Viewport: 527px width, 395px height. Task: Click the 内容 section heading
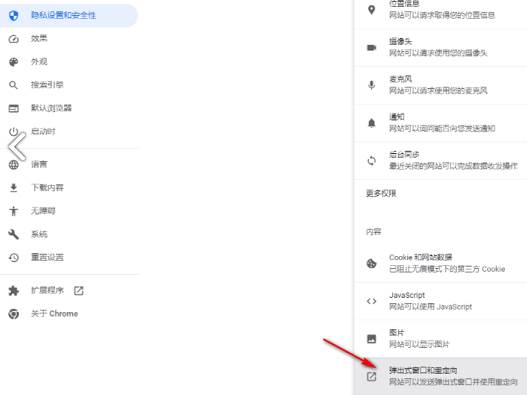pos(373,232)
